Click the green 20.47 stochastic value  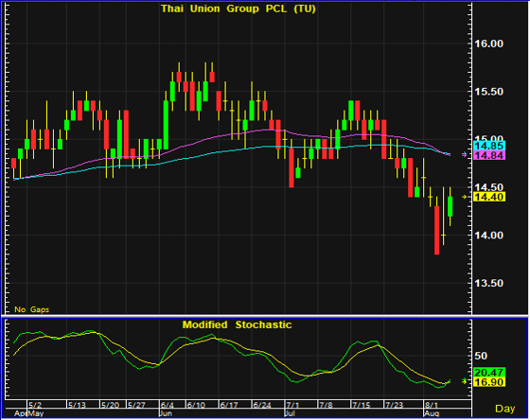(x=489, y=373)
